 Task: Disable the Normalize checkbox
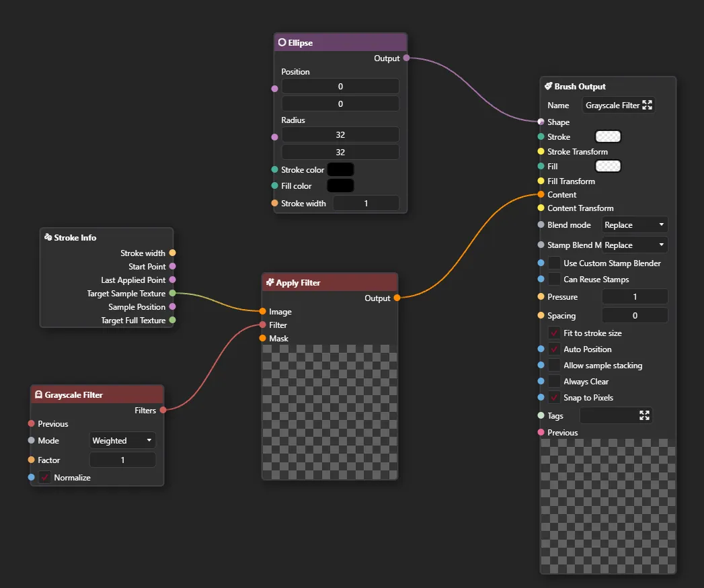[45, 478]
